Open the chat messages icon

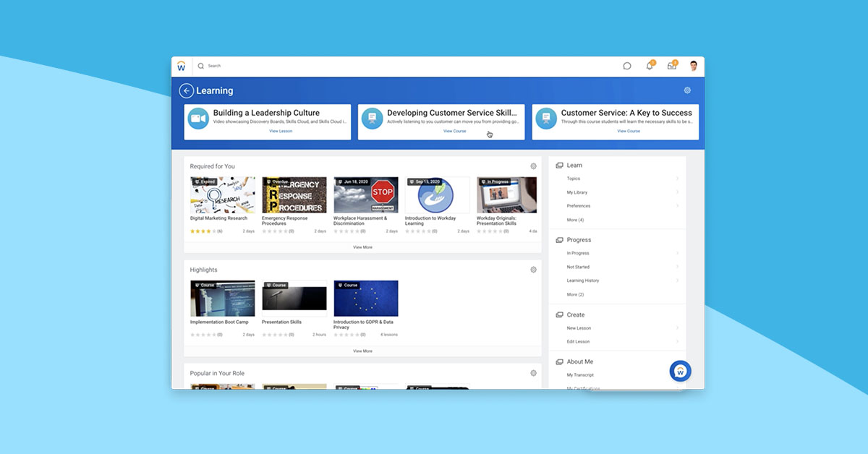[627, 66]
